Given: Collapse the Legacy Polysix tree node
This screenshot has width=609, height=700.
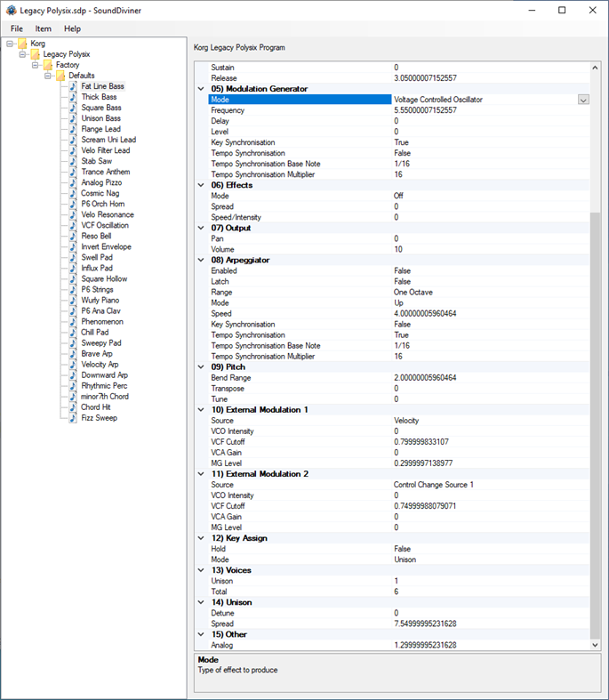Looking at the screenshot, I should click(x=22, y=54).
